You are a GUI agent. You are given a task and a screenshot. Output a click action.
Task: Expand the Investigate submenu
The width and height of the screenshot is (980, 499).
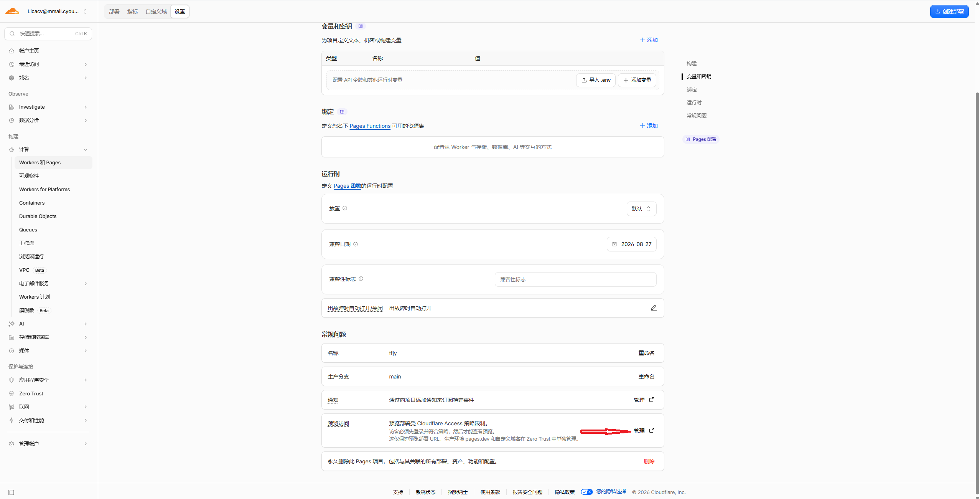pos(86,107)
